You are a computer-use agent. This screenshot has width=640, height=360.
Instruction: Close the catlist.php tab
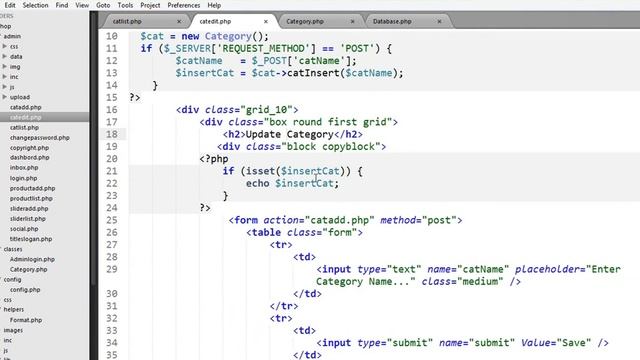[179, 21]
